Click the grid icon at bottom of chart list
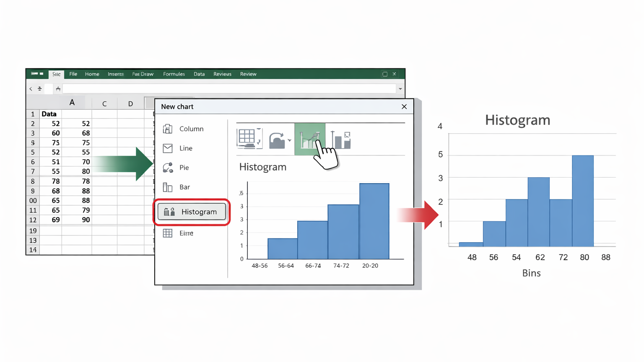 tap(168, 233)
